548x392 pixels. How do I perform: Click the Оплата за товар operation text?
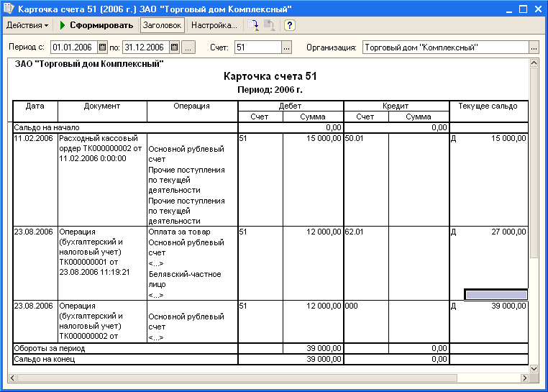(x=179, y=232)
